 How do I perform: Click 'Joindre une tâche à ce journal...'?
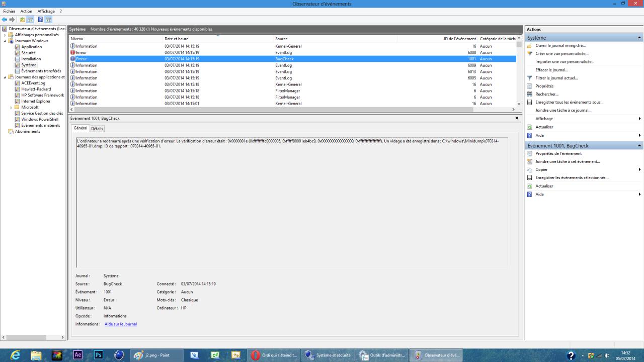tap(563, 110)
